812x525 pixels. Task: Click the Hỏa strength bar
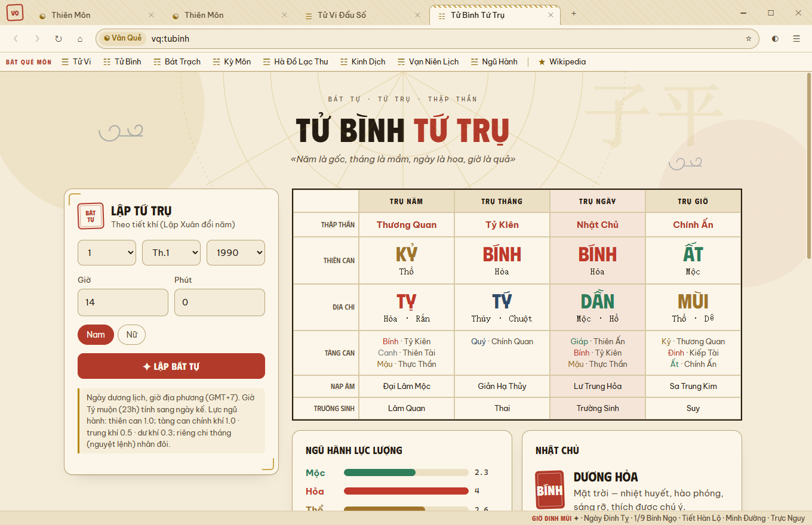(x=406, y=491)
